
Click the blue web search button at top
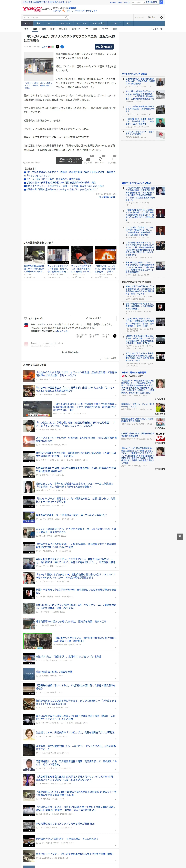click(x=161, y=2)
